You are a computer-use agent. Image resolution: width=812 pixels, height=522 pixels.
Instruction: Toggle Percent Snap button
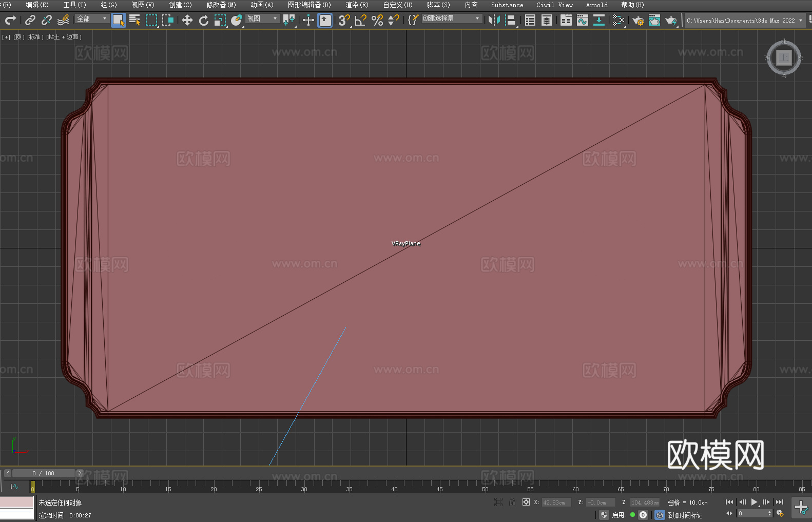[x=377, y=20]
